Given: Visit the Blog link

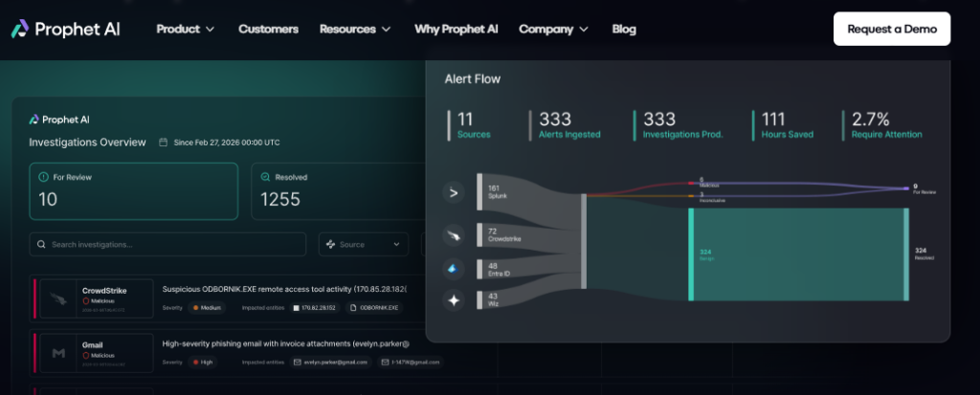Looking at the screenshot, I should click(x=624, y=30).
